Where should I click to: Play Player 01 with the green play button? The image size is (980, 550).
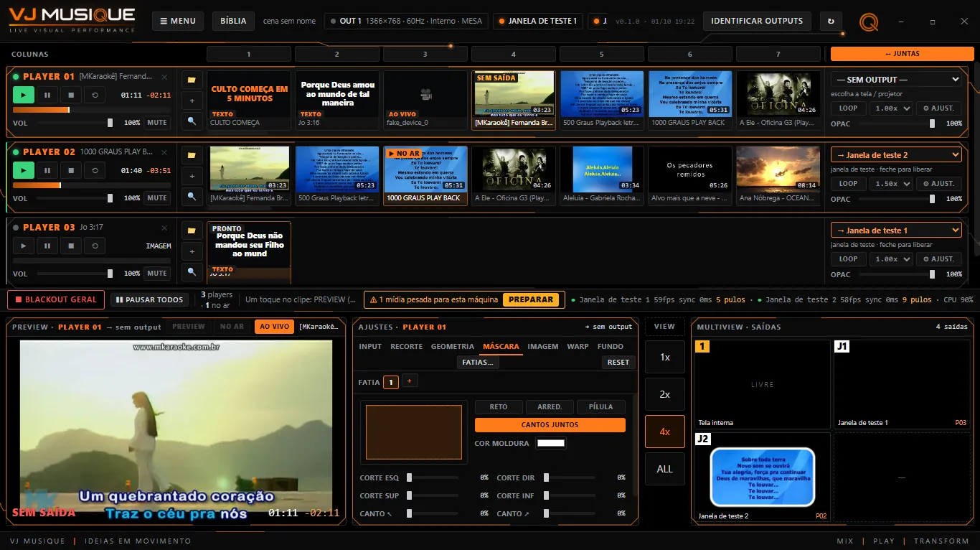[x=24, y=95]
